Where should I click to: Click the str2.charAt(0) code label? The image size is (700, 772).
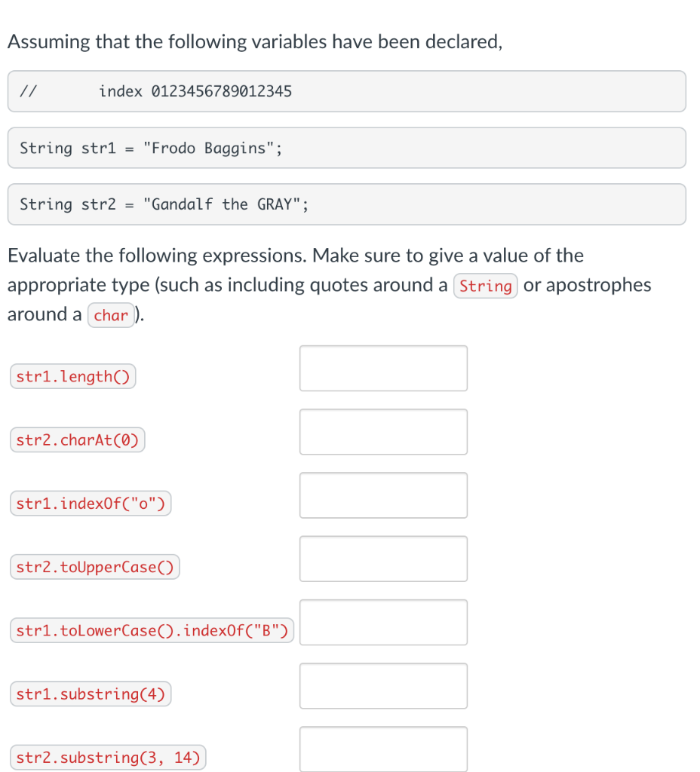coord(78,440)
